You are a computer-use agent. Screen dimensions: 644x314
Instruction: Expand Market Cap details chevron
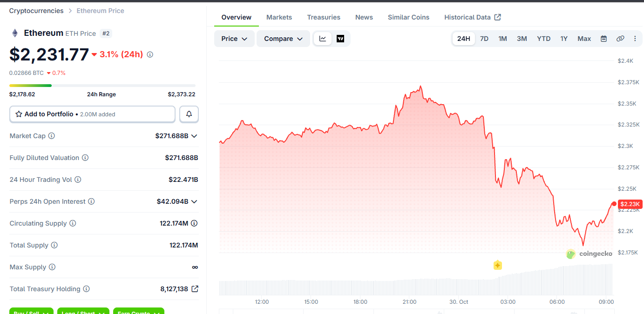(195, 136)
